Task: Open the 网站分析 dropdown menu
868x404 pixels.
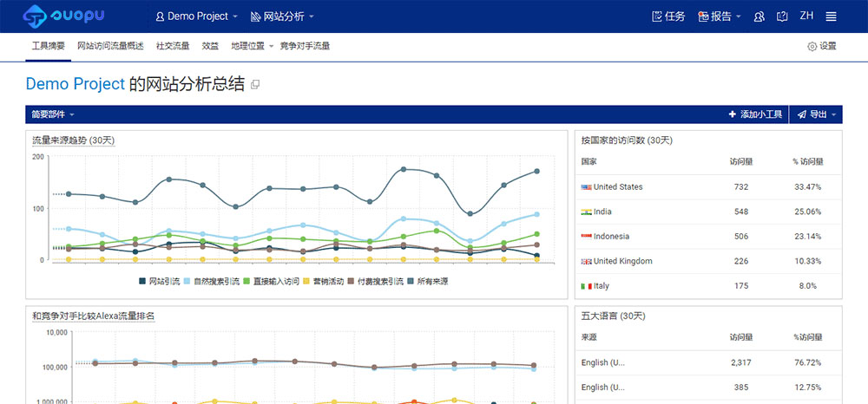Action: tap(282, 16)
